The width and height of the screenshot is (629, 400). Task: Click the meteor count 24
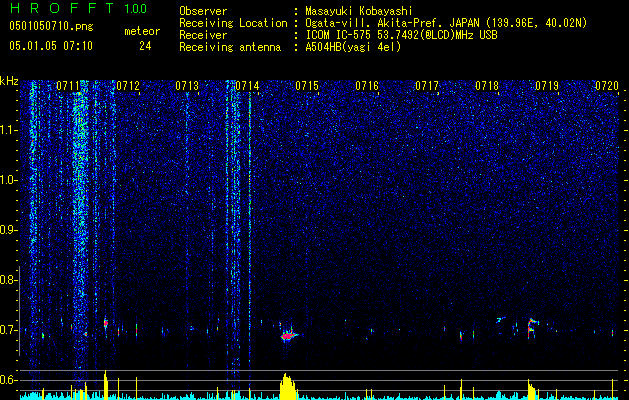[145, 46]
